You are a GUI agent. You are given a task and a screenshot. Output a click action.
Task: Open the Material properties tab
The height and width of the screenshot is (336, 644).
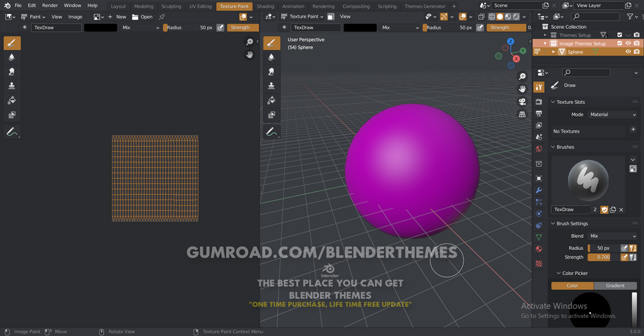[x=539, y=249]
